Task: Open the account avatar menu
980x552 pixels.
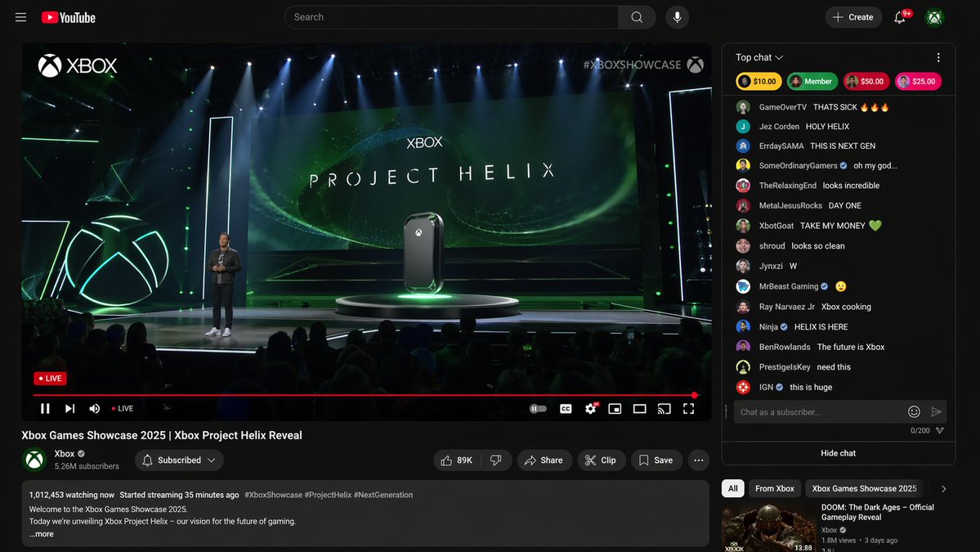Action: point(934,17)
